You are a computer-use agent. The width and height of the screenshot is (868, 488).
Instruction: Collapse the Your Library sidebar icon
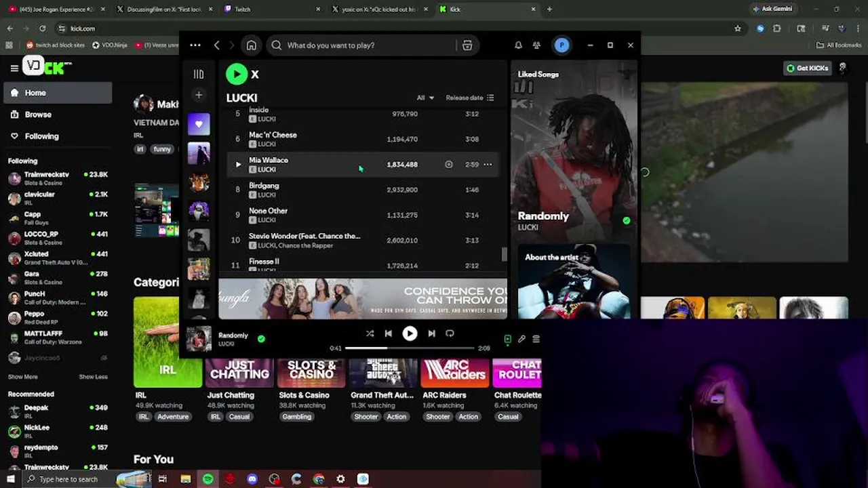coord(199,74)
